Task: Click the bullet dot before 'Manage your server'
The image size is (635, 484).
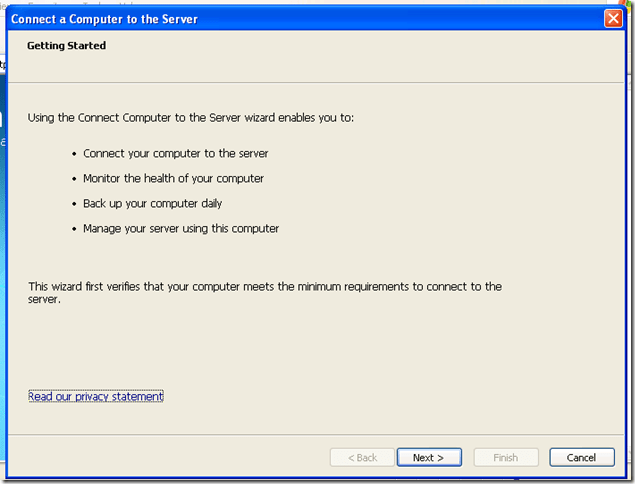Action: pos(74,229)
